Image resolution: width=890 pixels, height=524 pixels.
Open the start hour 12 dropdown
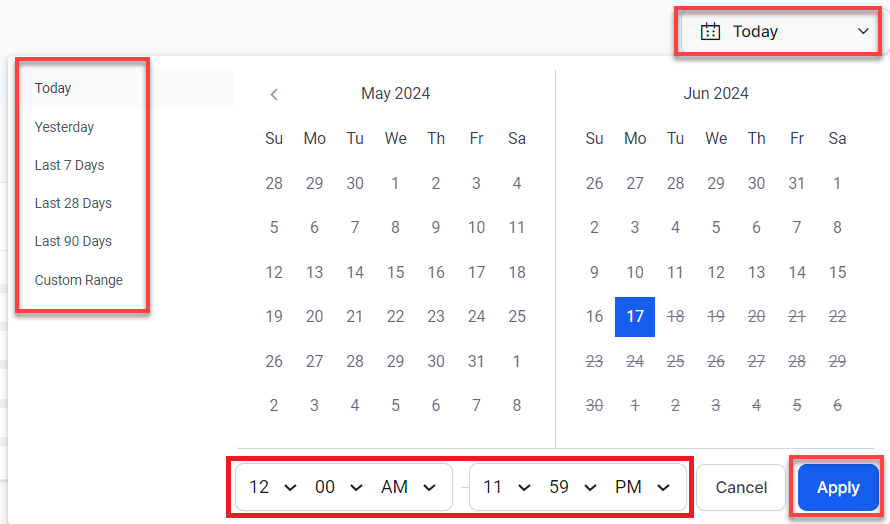click(x=273, y=488)
